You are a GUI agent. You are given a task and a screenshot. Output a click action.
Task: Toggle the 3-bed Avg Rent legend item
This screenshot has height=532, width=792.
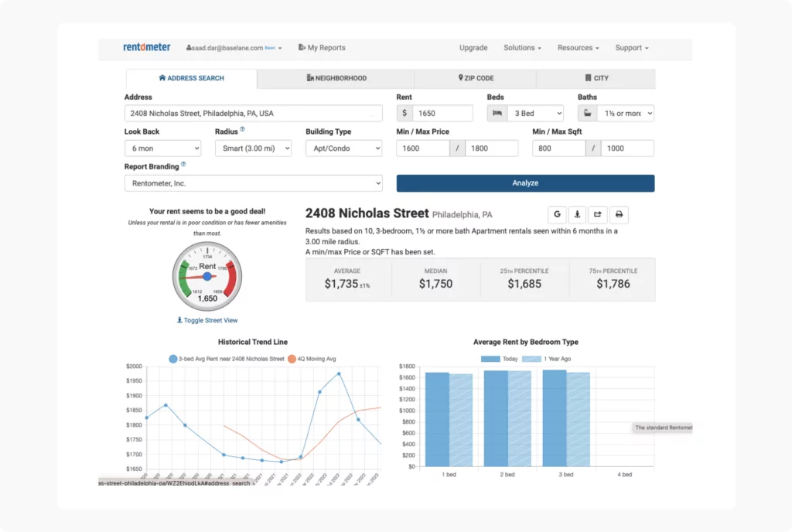click(x=227, y=359)
